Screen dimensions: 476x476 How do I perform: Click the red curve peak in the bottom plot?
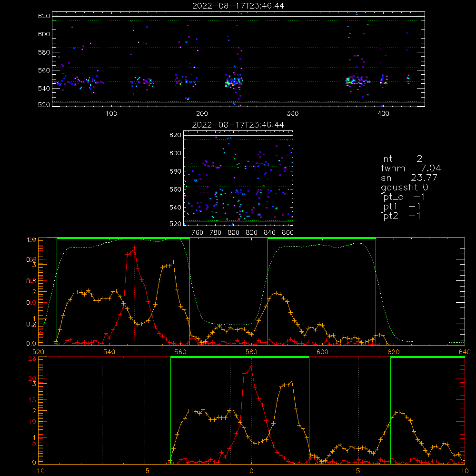point(251,367)
